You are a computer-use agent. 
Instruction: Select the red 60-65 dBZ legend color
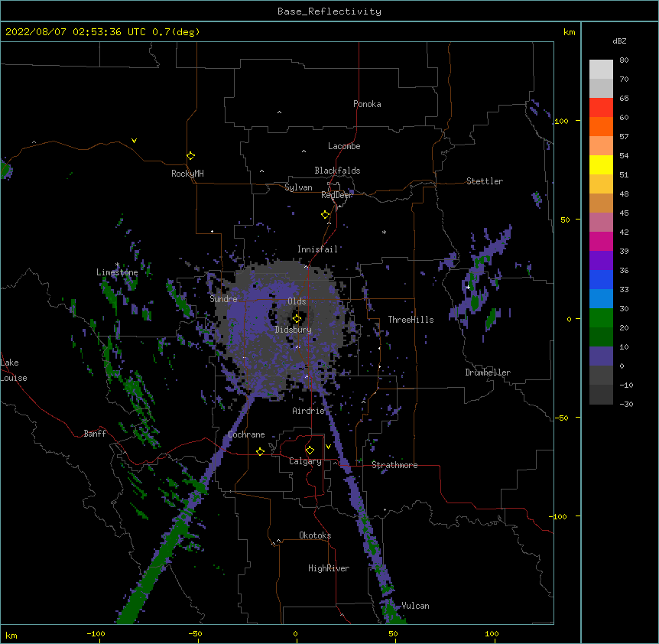tap(601, 108)
